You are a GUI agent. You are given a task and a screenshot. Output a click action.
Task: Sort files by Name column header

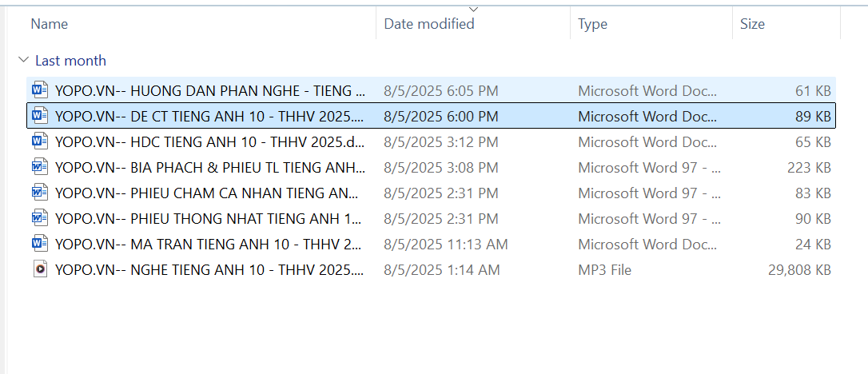49,24
